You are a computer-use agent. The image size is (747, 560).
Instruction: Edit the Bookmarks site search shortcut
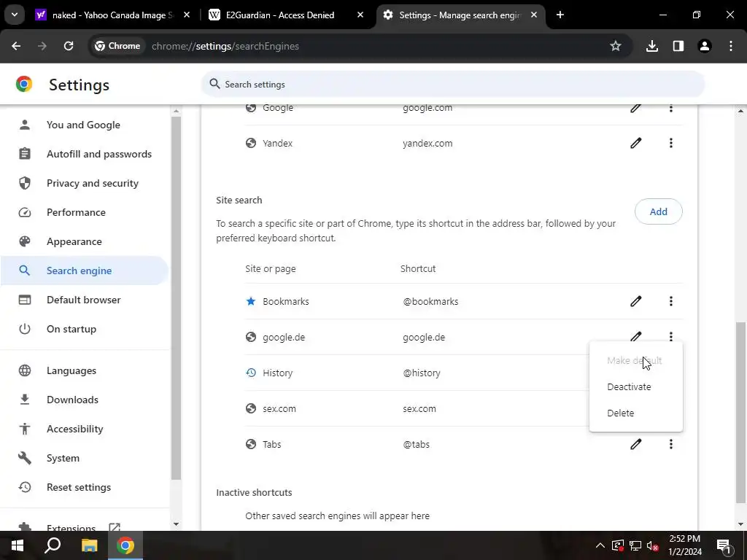tap(635, 301)
